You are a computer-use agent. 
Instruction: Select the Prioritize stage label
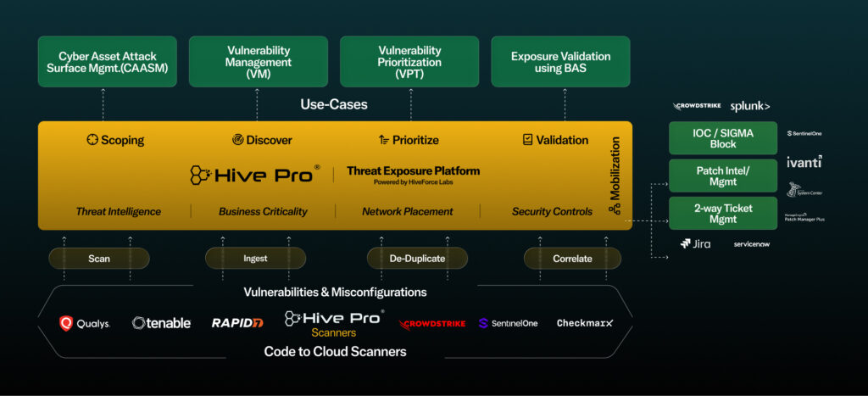(x=409, y=140)
